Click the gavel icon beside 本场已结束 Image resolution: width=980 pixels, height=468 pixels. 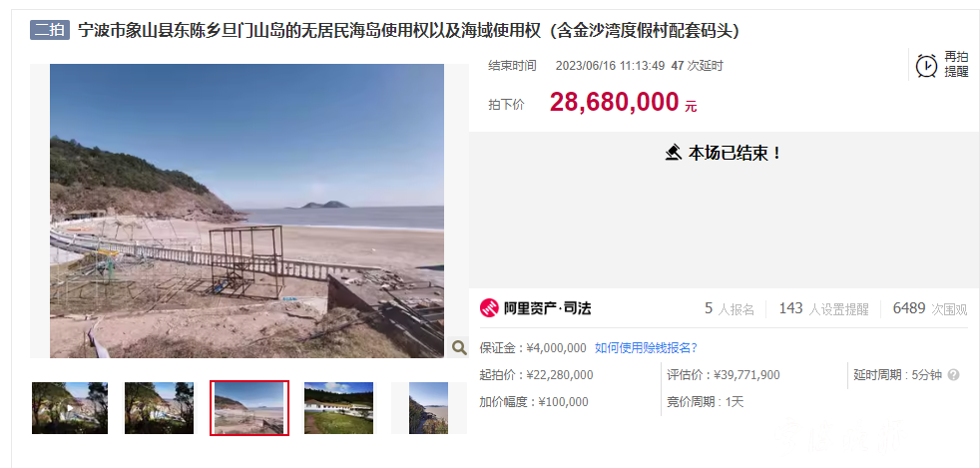click(673, 153)
